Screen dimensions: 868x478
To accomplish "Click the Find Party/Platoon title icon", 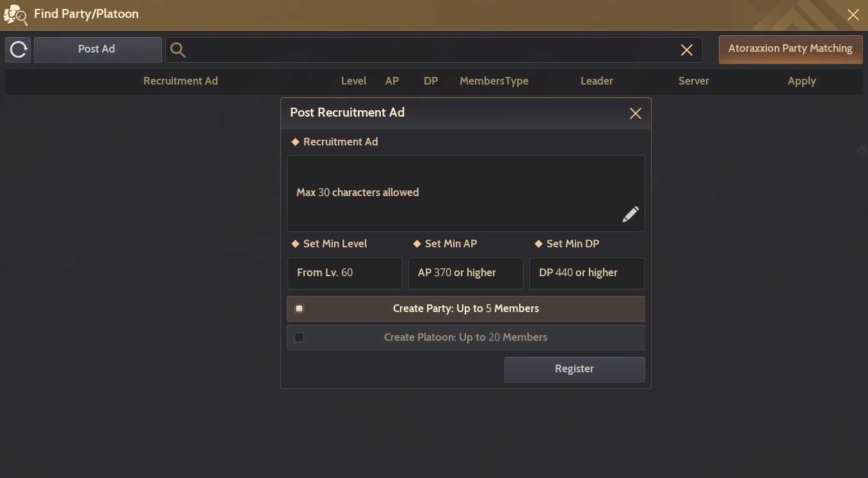I will [x=15, y=14].
